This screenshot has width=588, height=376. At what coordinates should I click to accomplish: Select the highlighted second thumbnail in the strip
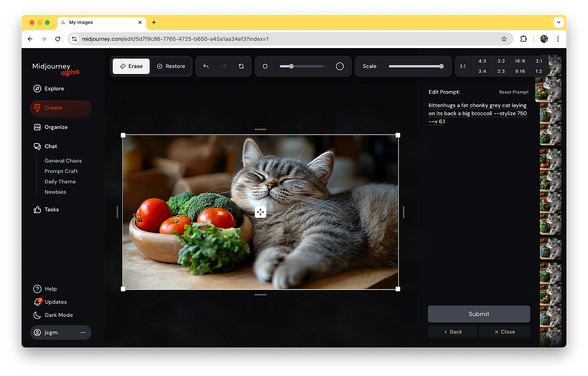548,89
